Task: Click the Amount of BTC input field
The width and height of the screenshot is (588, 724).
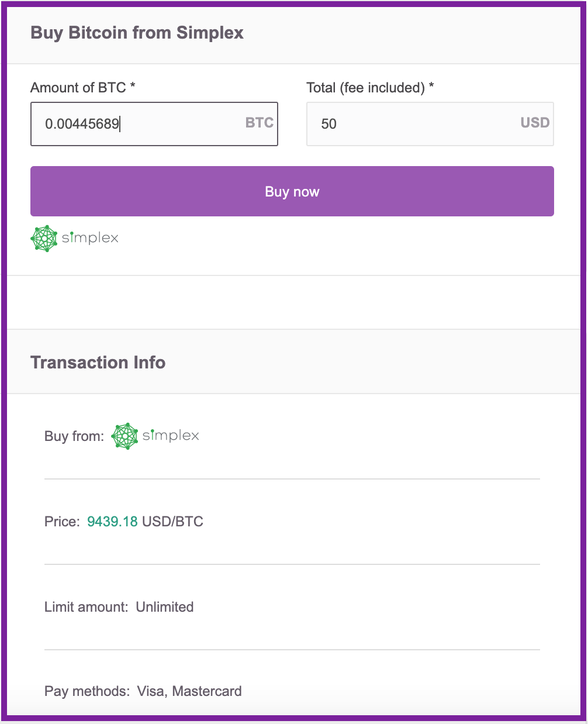Action: click(x=154, y=124)
